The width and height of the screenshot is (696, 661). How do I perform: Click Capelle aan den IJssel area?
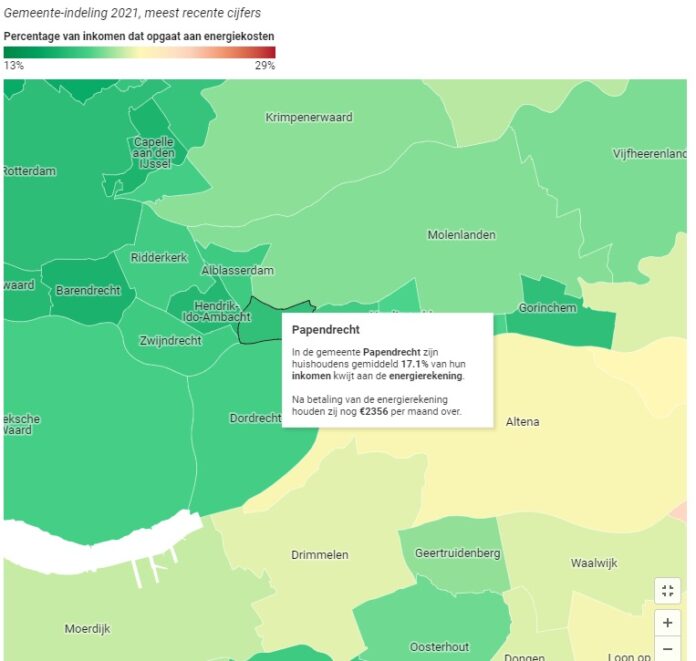pyautogui.click(x=153, y=153)
